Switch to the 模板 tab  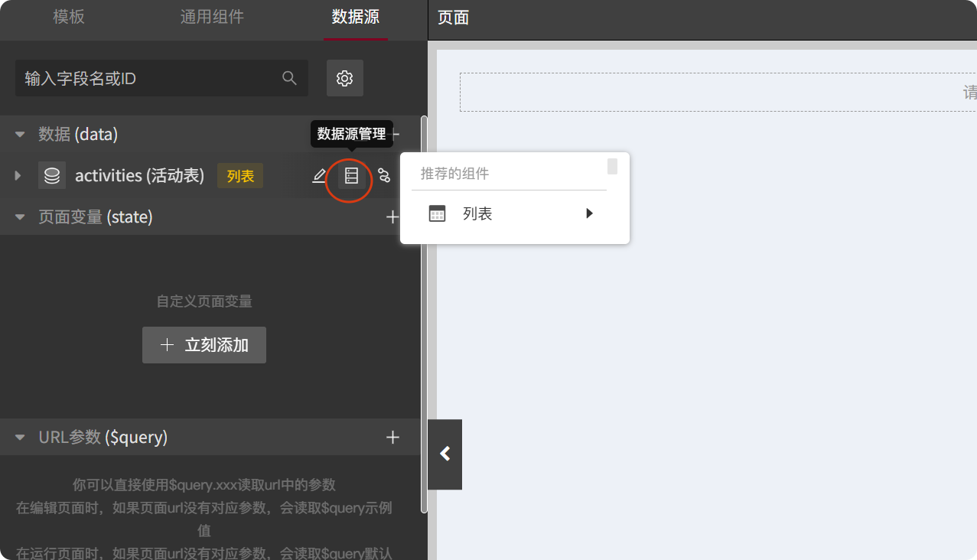(68, 18)
